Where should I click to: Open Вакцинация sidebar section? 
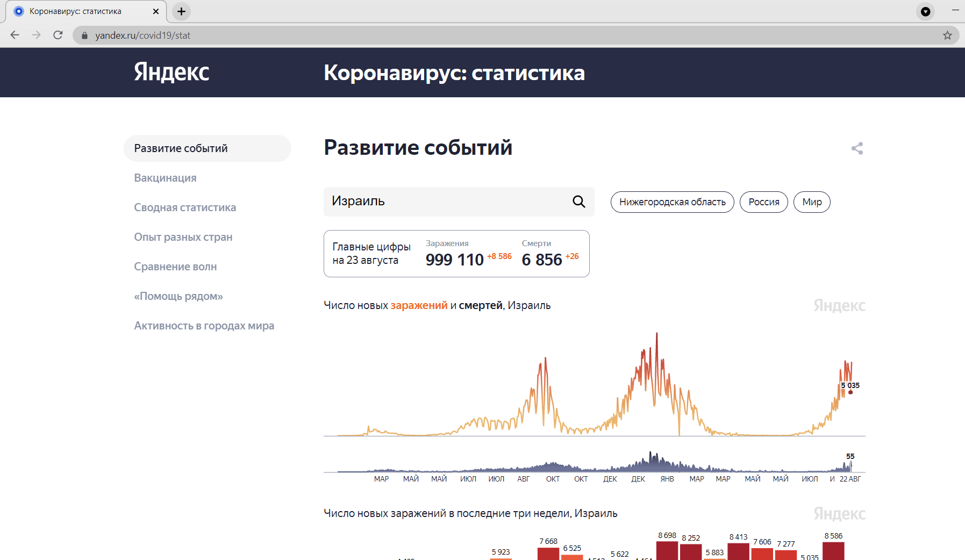[x=165, y=178]
